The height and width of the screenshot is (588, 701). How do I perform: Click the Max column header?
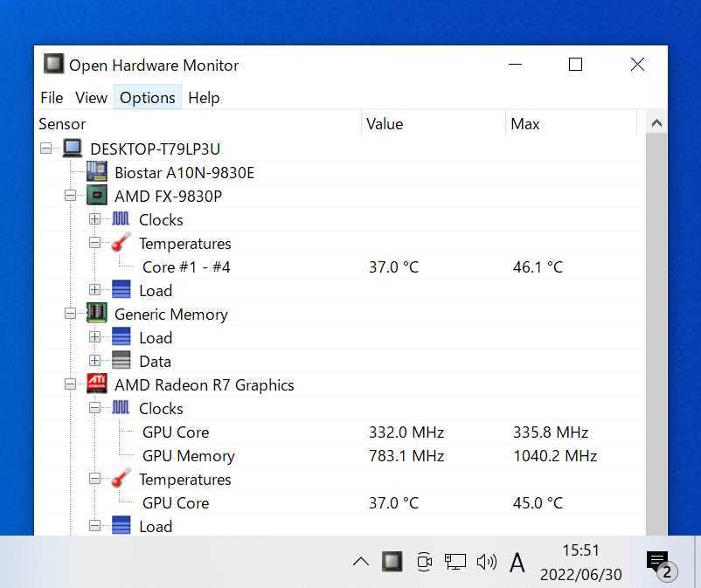pyautogui.click(x=571, y=124)
